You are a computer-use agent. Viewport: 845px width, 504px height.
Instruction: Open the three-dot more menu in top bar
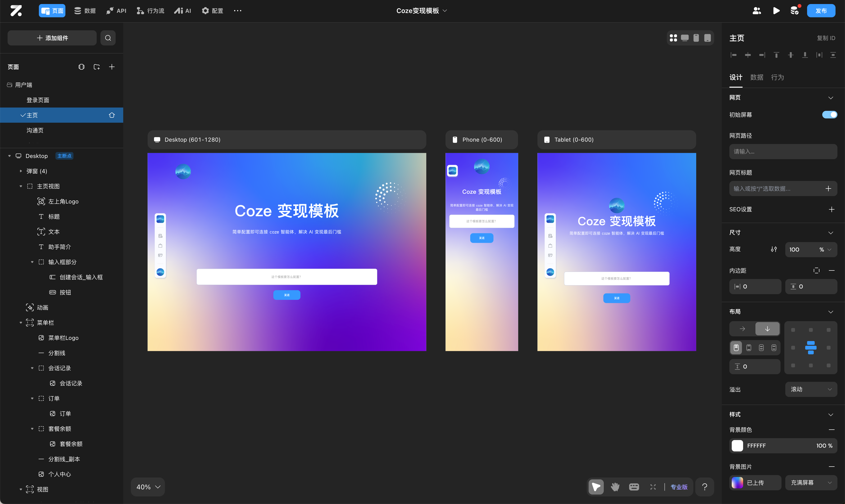pyautogui.click(x=237, y=11)
